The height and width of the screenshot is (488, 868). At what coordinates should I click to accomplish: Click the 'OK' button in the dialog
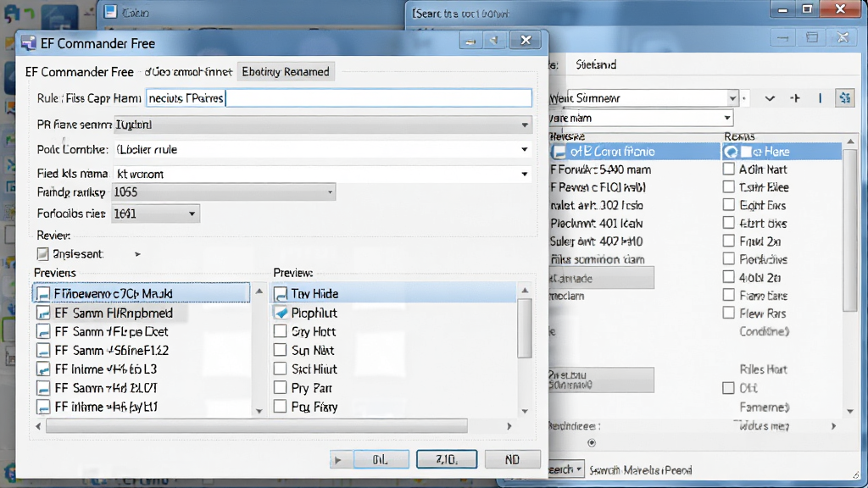coord(381,459)
